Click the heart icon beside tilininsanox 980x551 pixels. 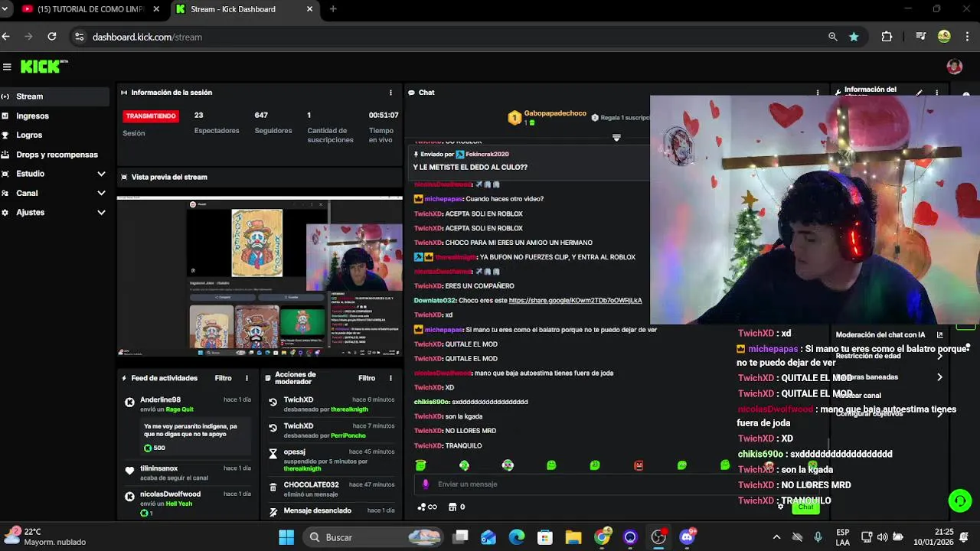pyautogui.click(x=129, y=471)
